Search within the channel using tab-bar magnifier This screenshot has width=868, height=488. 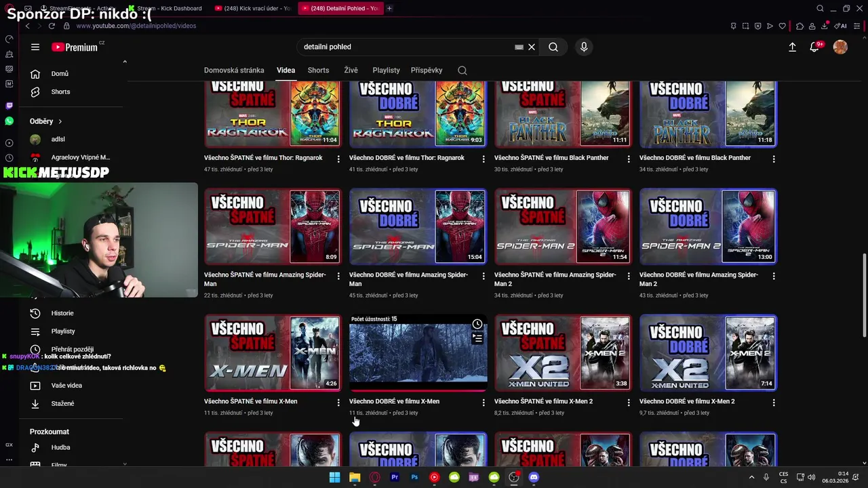tap(462, 70)
